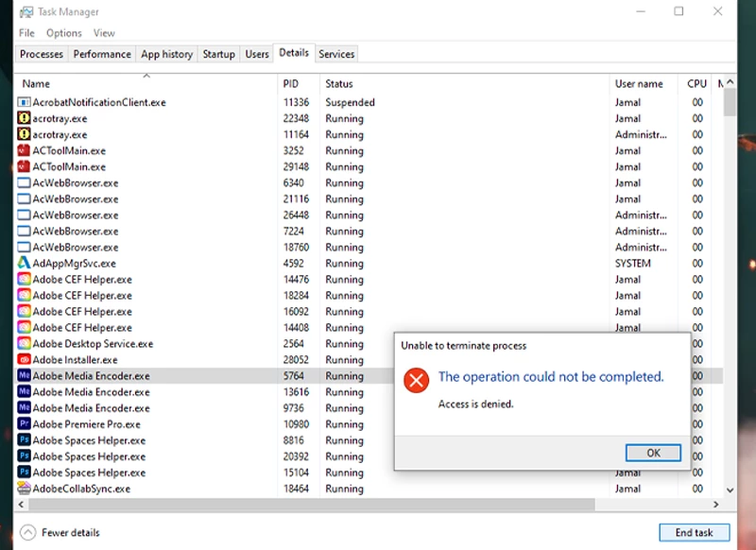Viewport: 756px width, 550px height.
Task: Click the vertical scrollbar thumb
Action: pyautogui.click(x=730, y=102)
